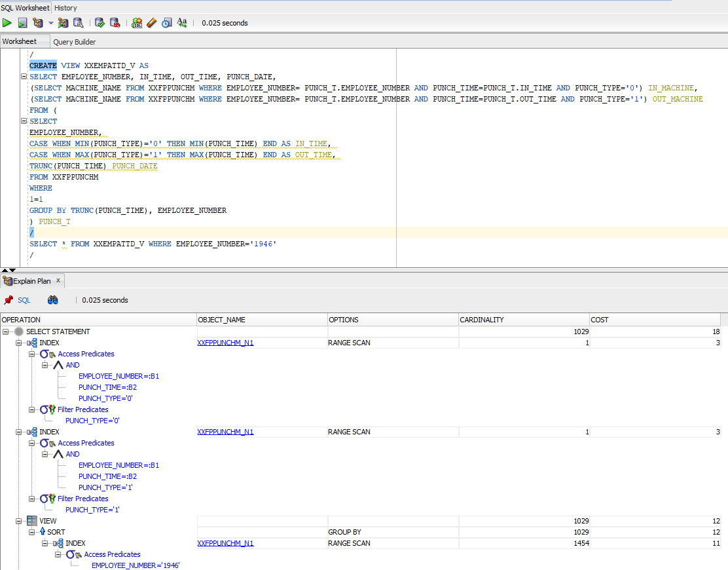Select the SELECT STATEMENT row label
The height and width of the screenshot is (570, 728).
coord(58,332)
